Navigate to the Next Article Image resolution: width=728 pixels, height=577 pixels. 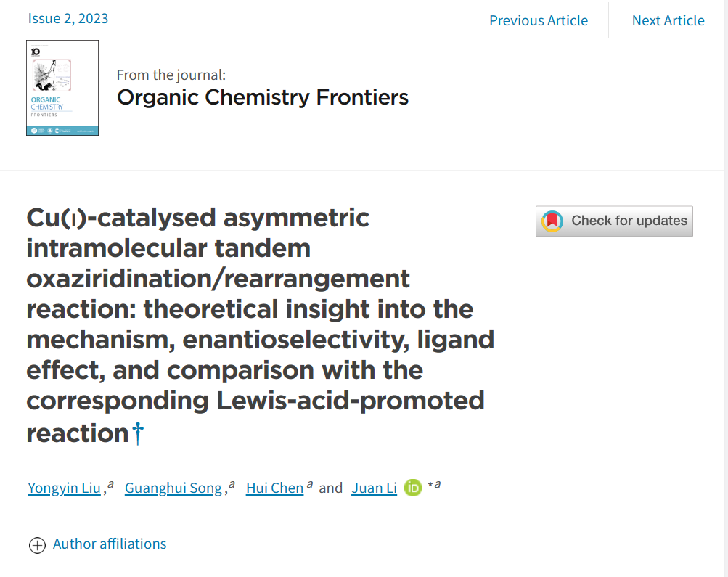pos(668,20)
